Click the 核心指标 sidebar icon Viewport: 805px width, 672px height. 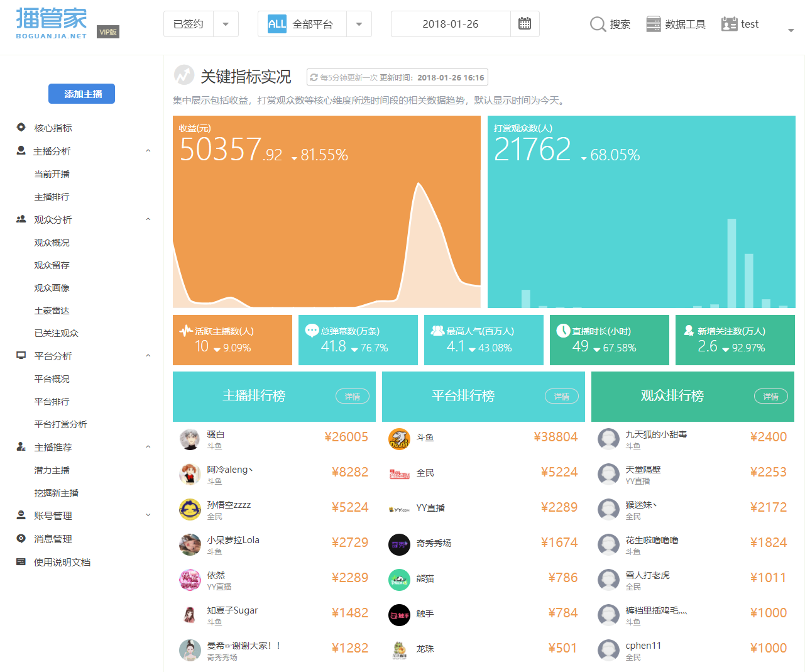click(21, 127)
